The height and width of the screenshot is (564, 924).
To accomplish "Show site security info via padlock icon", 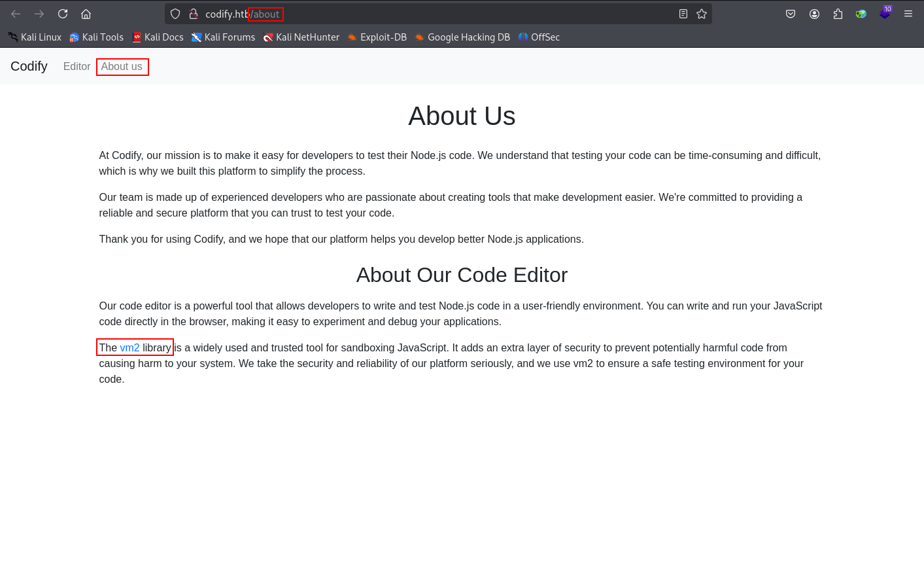I will pos(194,14).
